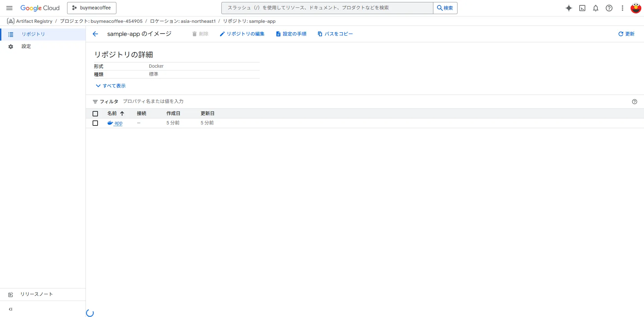Go back using the back arrow
The image size is (644, 317).
click(96, 34)
